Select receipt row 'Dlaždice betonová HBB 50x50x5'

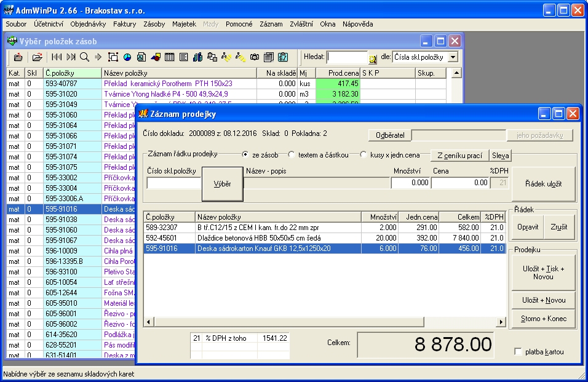pos(325,237)
